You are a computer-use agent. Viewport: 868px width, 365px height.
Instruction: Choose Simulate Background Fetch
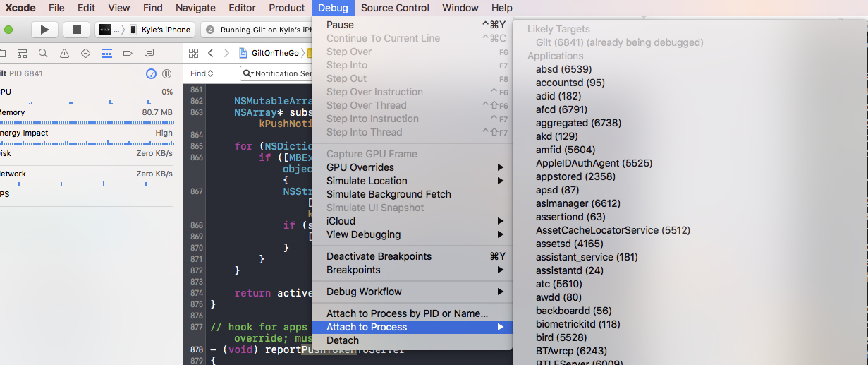point(412,194)
